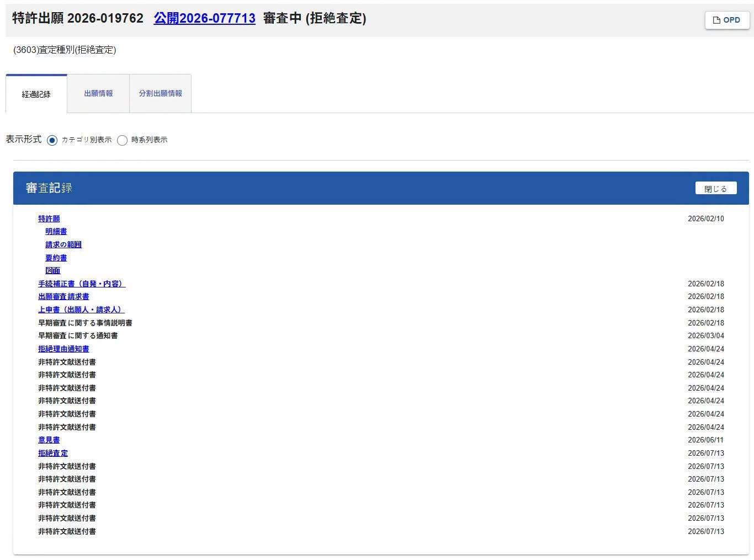754x560 pixels.
Task: Open the 意見書 link
Action: pyautogui.click(x=49, y=440)
